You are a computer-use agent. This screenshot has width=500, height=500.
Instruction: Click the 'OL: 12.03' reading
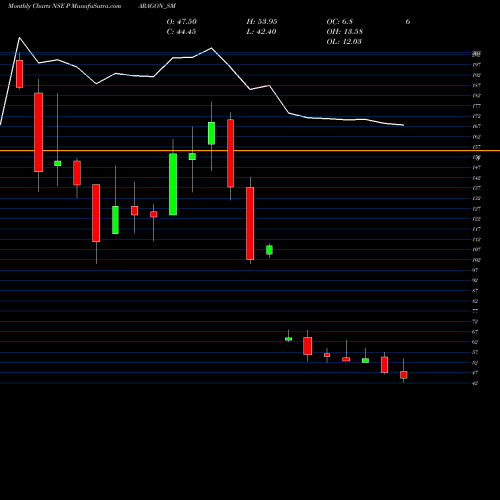click(x=344, y=42)
